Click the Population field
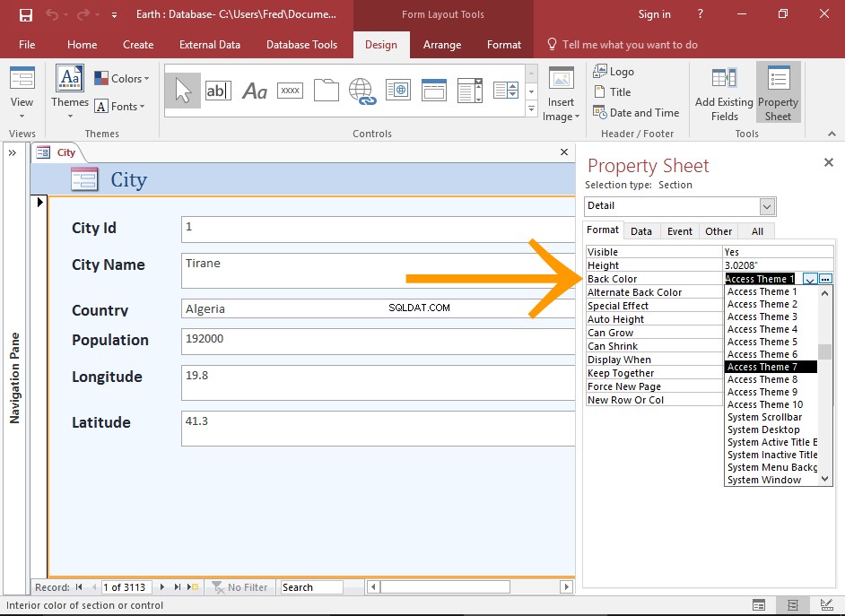This screenshot has height=616, width=845. (x=379, y=342)
